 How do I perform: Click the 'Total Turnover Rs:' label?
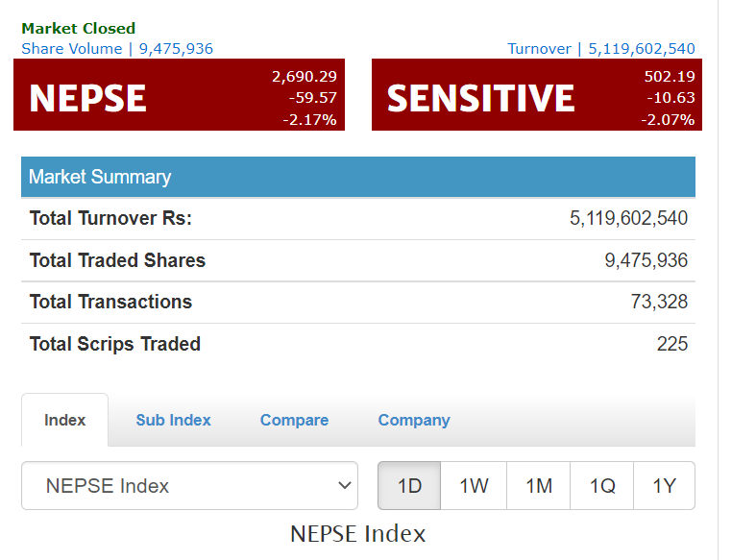[x=110, y=218]
